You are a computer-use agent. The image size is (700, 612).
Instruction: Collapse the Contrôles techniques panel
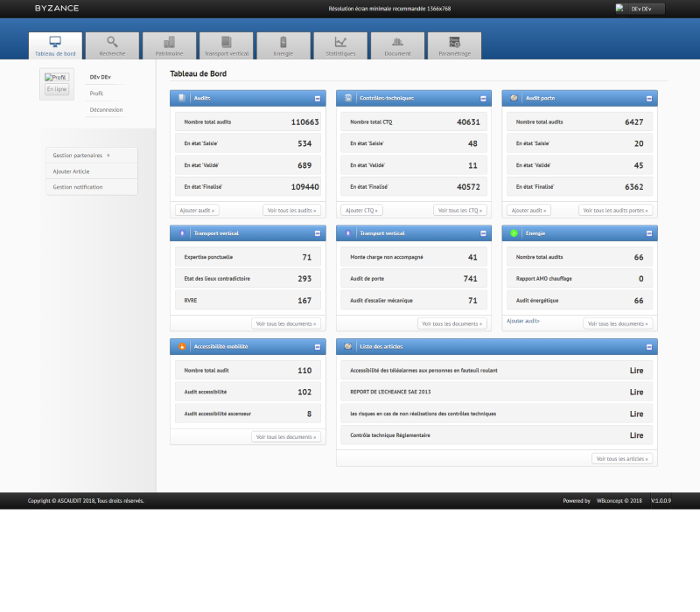tap(484, 99)
